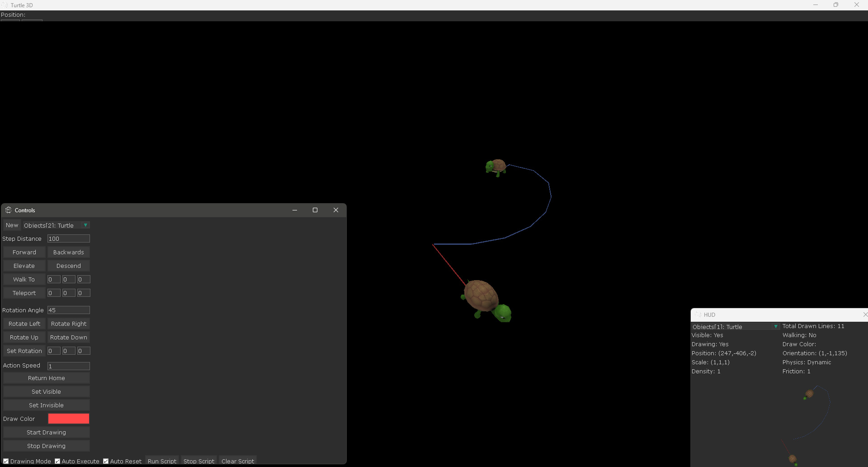Minimize the Controls window
The image size is (868, 467).
295,210
